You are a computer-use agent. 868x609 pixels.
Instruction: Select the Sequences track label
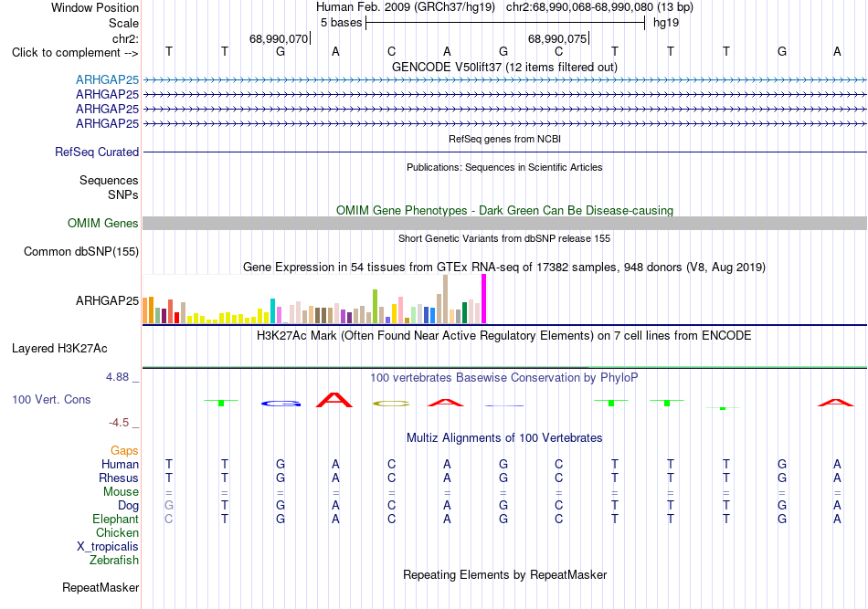pyautogui.click(x=109, y=180)
